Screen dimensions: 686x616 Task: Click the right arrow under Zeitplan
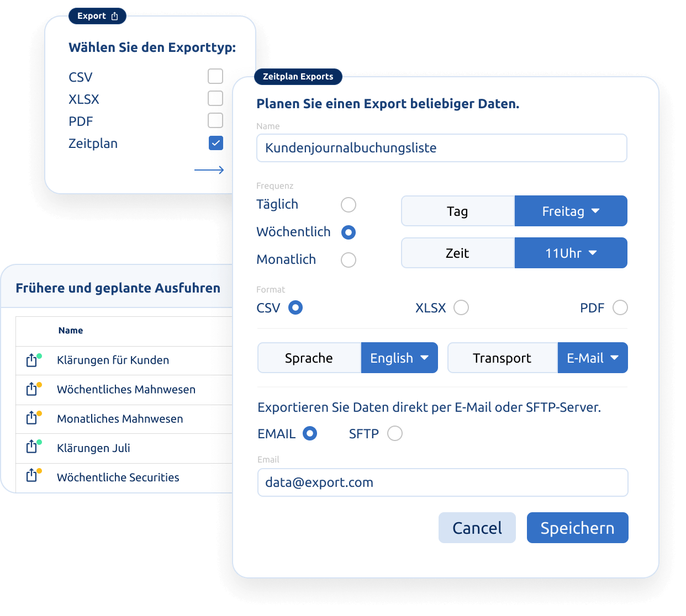pos(209,170)
